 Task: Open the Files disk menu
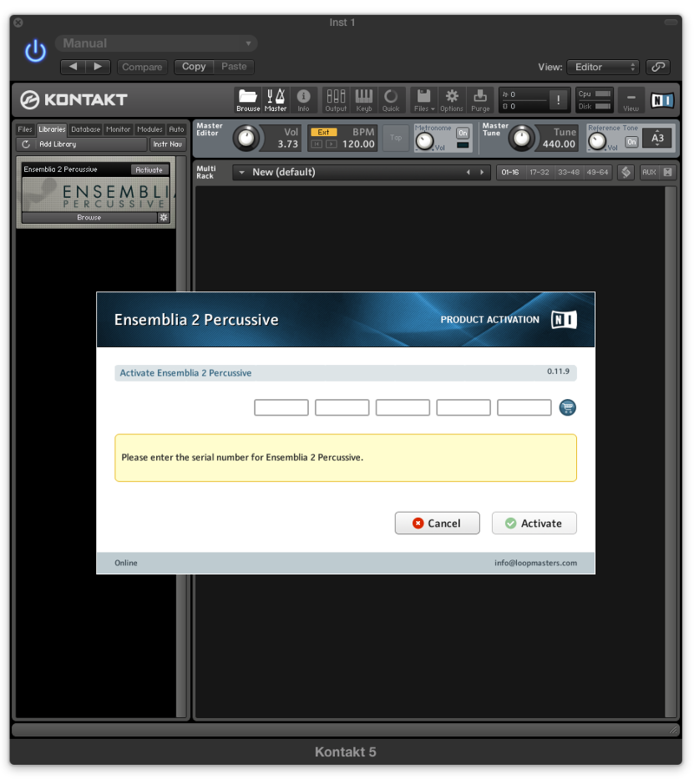click(x=424, y=100)
